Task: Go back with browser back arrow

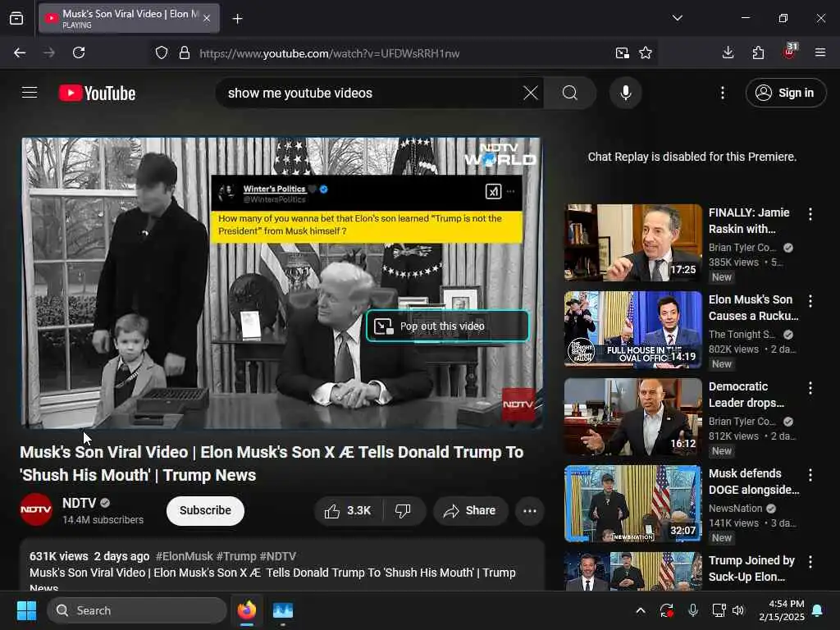Action: coord(20,52)
